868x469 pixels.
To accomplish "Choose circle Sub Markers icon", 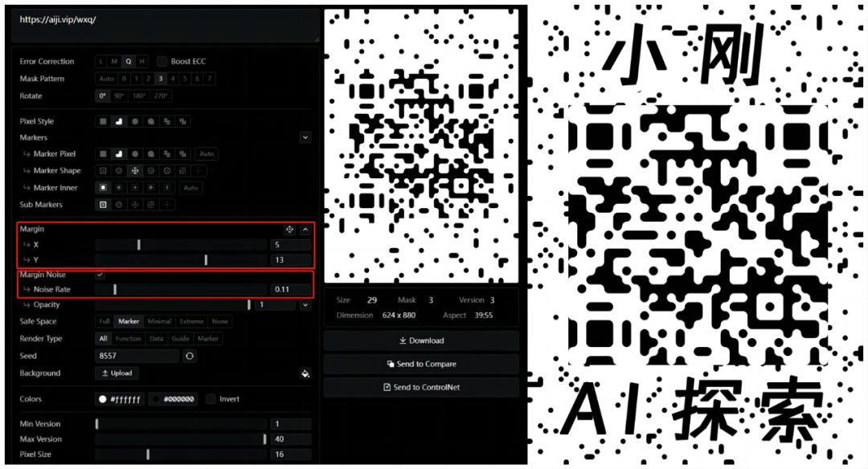I will (x=119, y=205).
